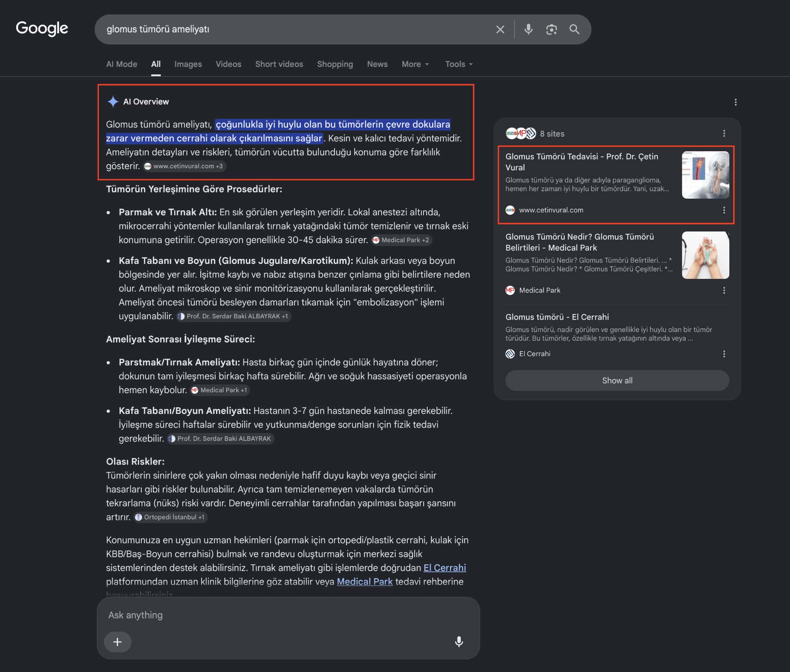Click the cetinvural.com favicon in sources panel
This screenshot has width=790, height=672.
pyautogui.click(x=510, y=210)
